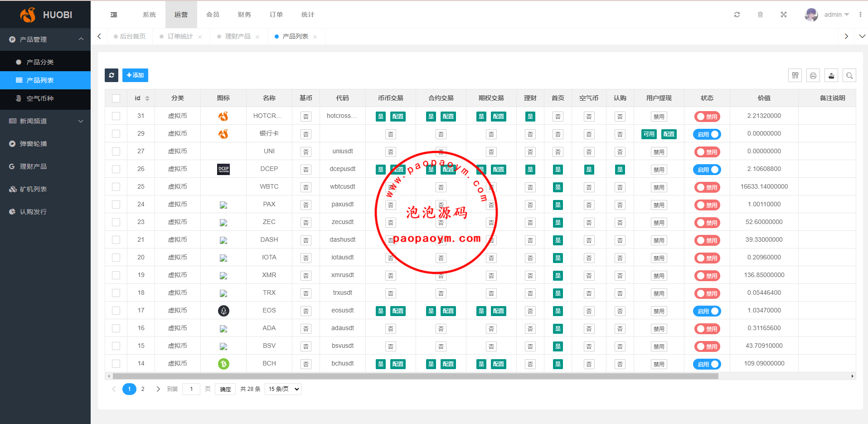Open 系统 top menu

[x=149, y=15]
